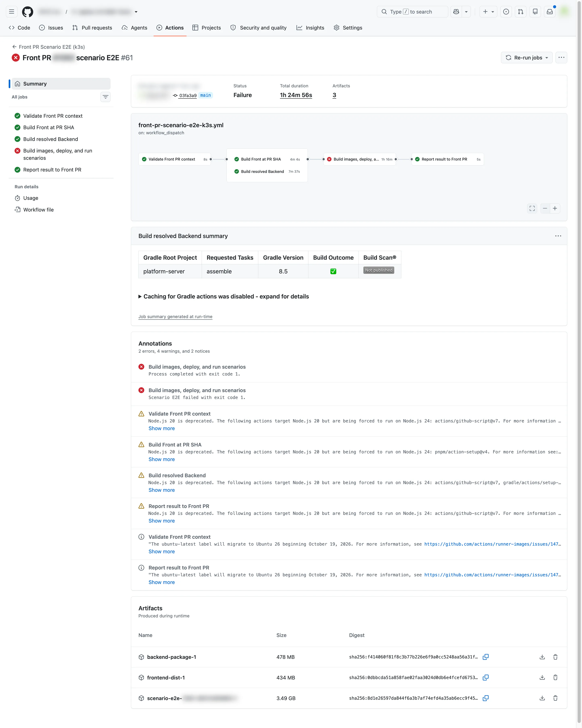This screenshot has height=728, width=582.
Task: Download the frontend-dist-1 artifact
Action: 542,677
